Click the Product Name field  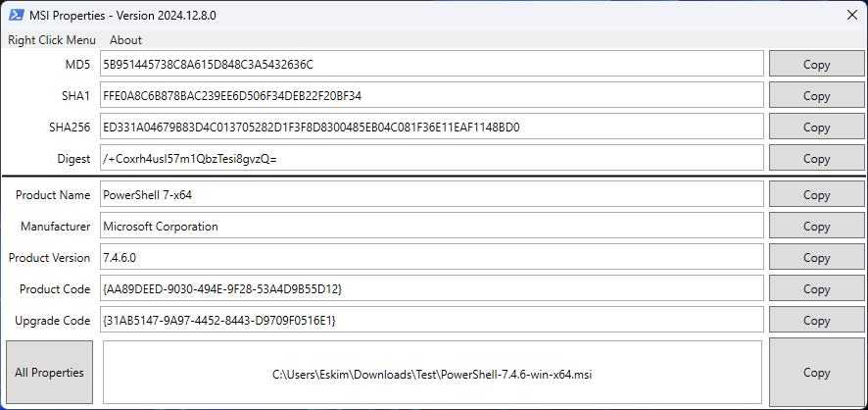point(432,195)
